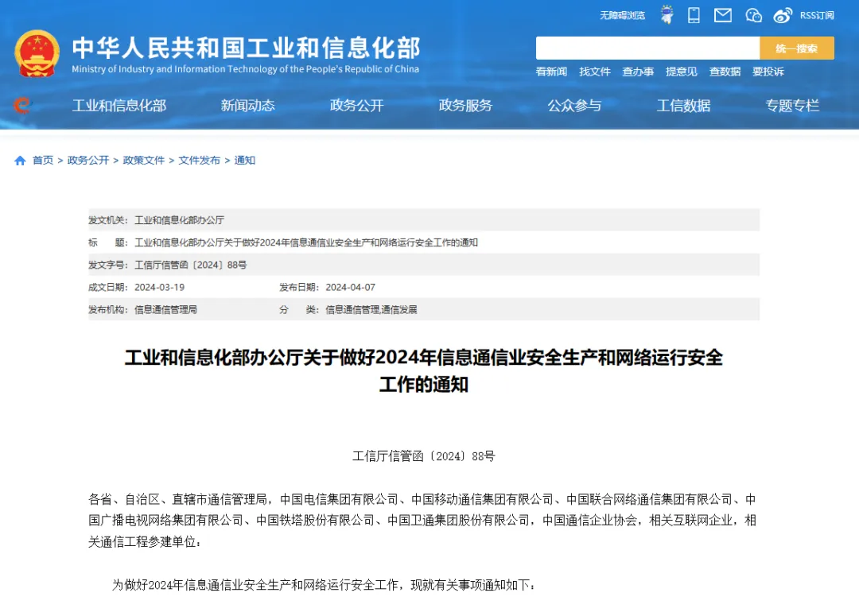Open the mobile version phone icon

click(x=694, y=15)
